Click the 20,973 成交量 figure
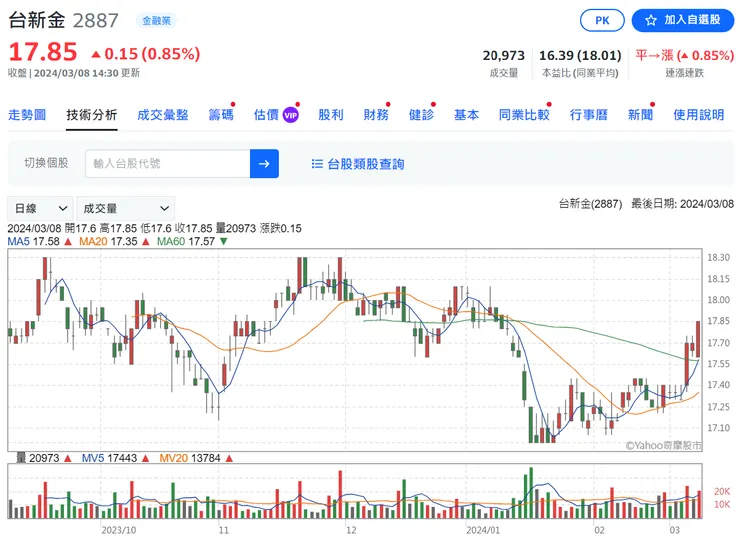The height and width of the screenshot is (541, 740). coord(504,56)
